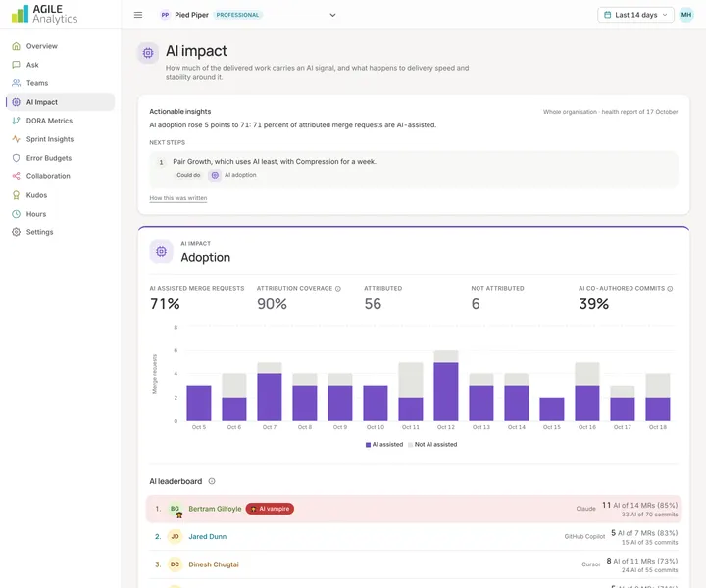Click the AI adoption tag icon
The image size is (706, 588).
215,175
